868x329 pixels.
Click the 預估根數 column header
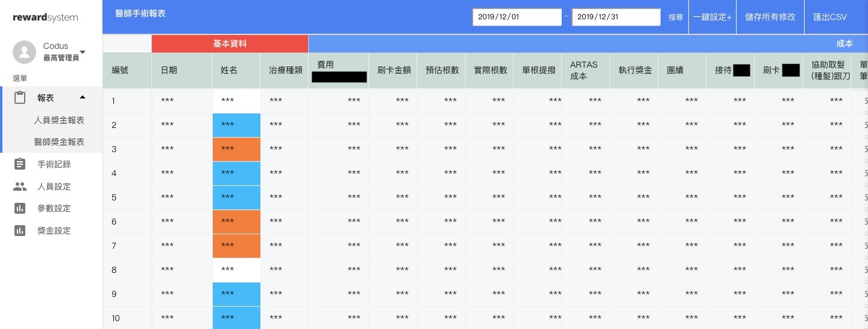(441, 71)
